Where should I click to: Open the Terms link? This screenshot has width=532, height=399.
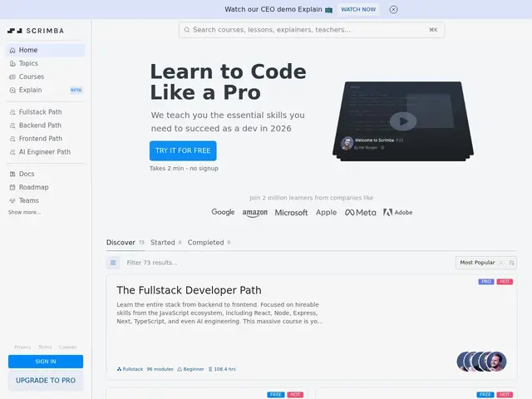(x=45, y=347)
